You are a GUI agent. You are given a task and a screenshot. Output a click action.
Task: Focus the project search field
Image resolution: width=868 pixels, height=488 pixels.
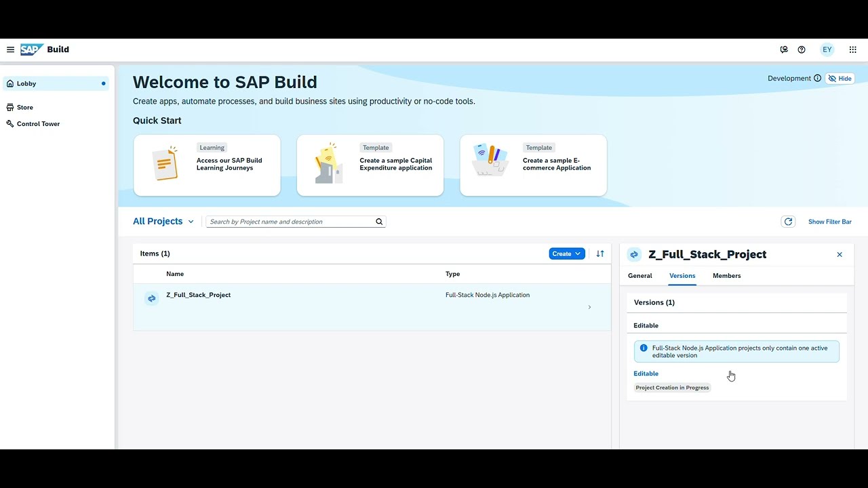click(290, 222)
